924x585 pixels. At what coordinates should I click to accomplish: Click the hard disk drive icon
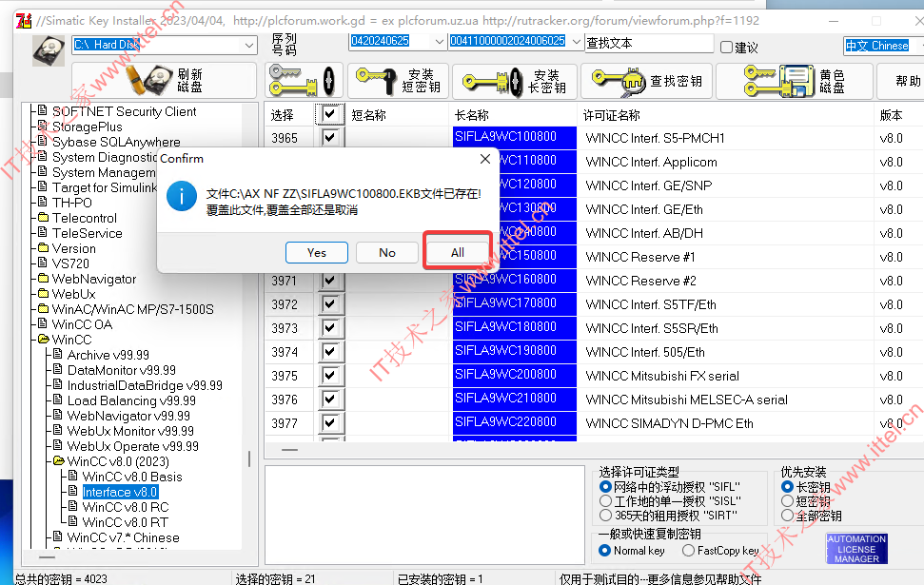tap(49, 49)
